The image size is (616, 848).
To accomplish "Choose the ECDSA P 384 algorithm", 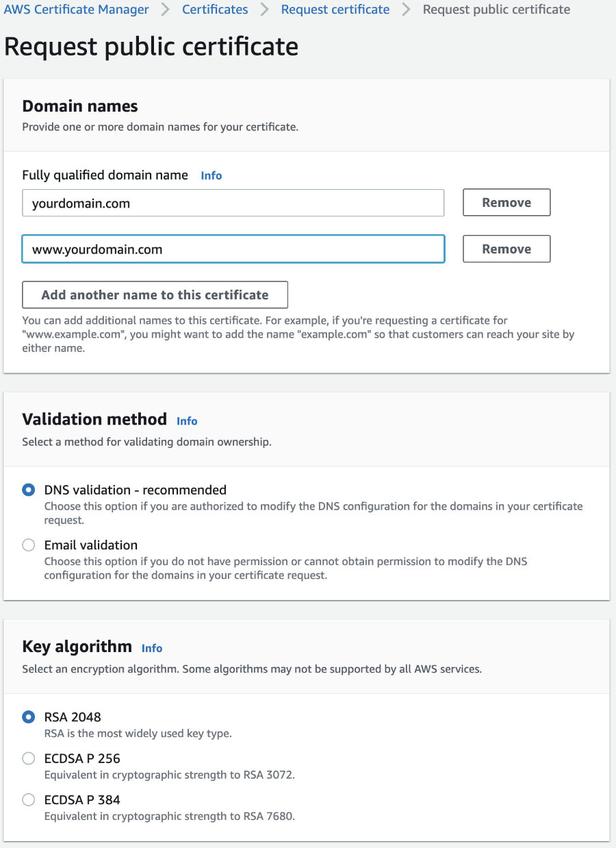I will pos(28,799).
